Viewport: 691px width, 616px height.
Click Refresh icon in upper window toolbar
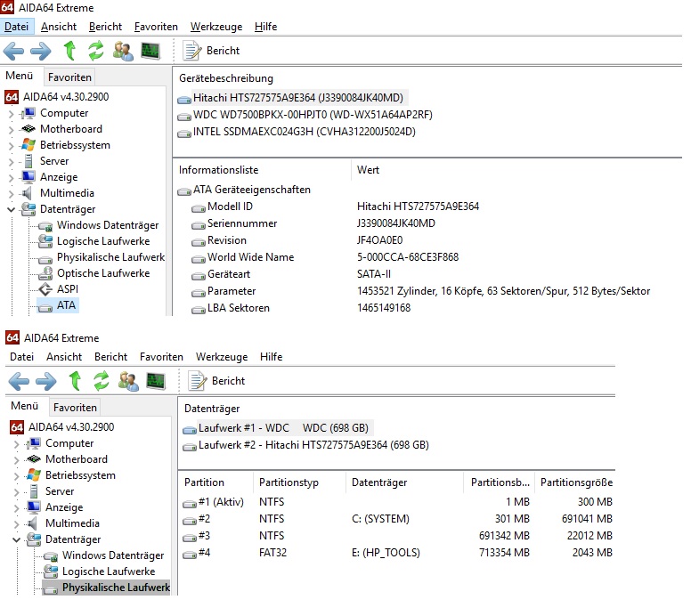point(96,50)
